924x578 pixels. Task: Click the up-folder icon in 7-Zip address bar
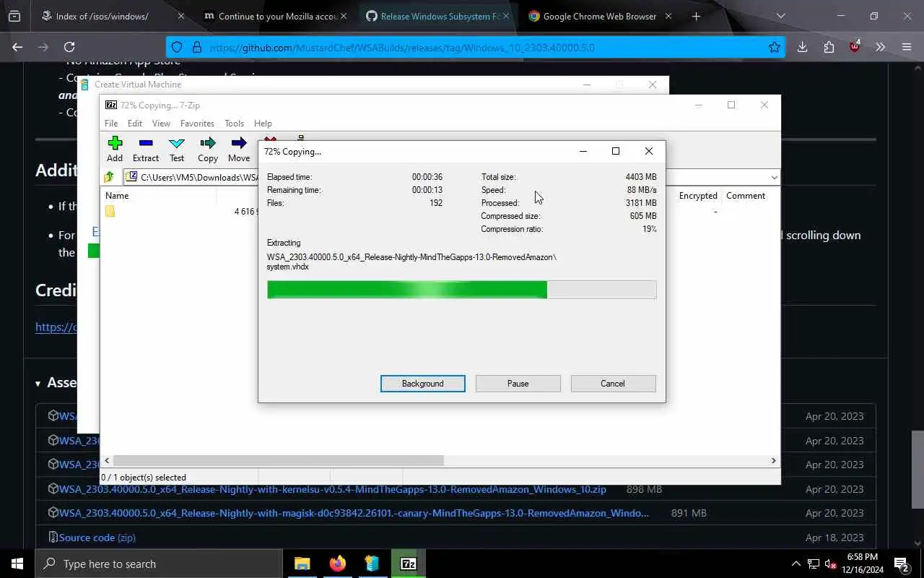[109, 177]
